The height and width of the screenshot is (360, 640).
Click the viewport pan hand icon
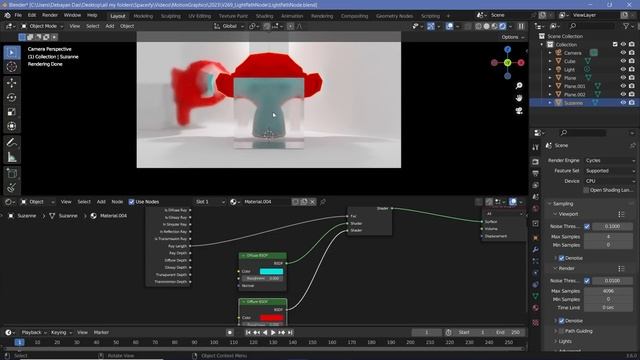pyautogui.click(x=519, y=98)
